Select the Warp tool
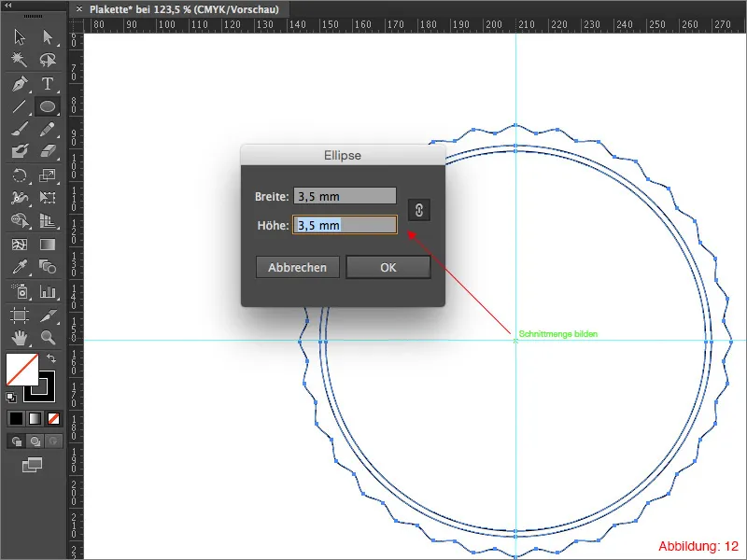The image size is (747, 560). click(20, 198)
